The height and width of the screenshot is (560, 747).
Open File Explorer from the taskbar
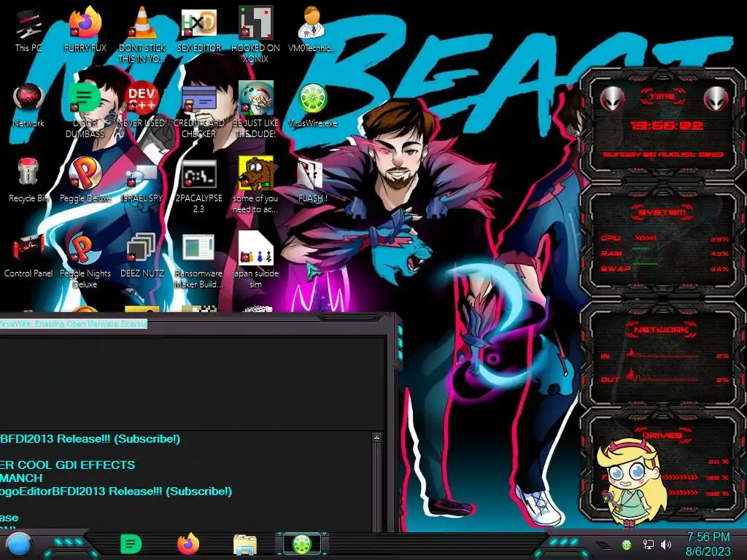[x=245, y=545]
